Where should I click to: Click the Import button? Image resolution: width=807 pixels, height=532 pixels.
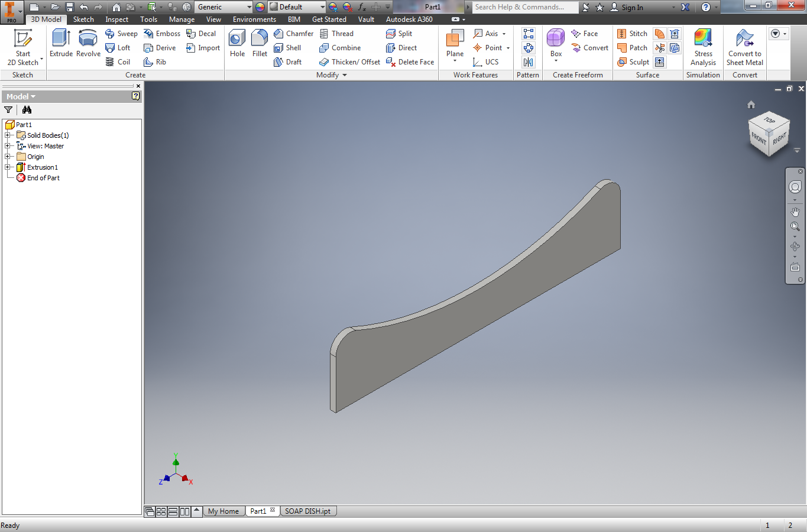click(x=203, y=48)
